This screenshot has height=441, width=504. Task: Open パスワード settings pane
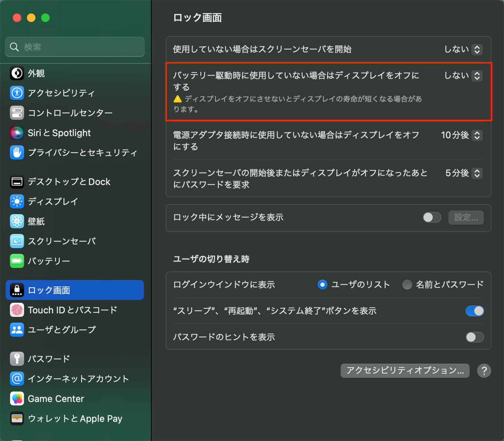pos(75,359)
